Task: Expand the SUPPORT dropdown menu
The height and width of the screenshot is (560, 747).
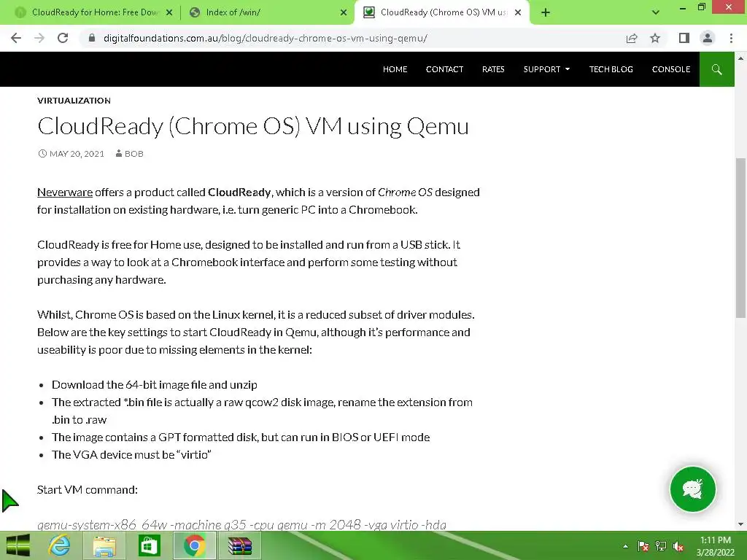Action: click(x=546, y=69)
